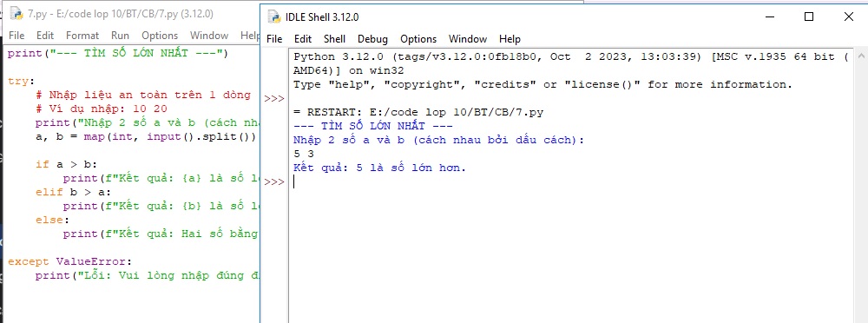Open Format menu in 7.py editor

pyautogui.click(x=82, y=35)
